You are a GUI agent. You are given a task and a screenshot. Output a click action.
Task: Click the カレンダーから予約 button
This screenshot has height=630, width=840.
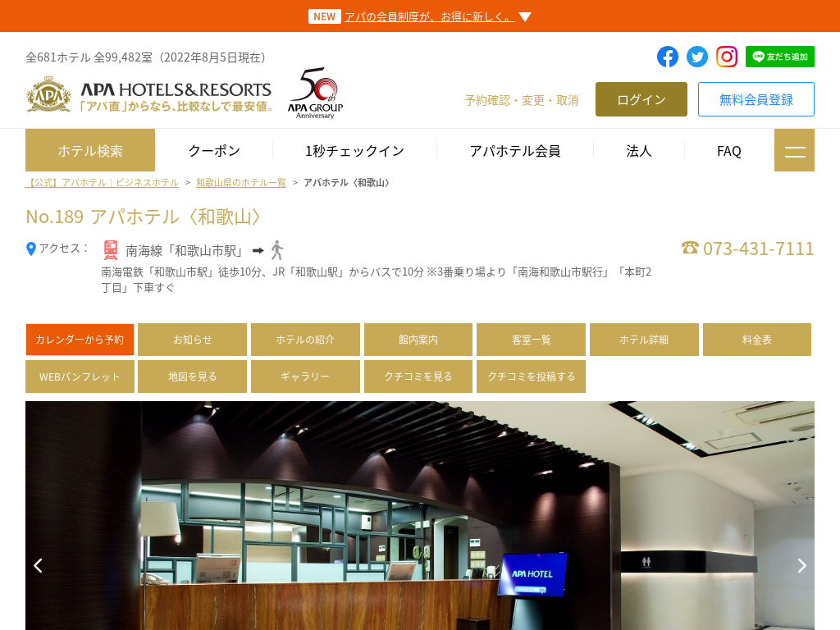click(x=80, y=340)
